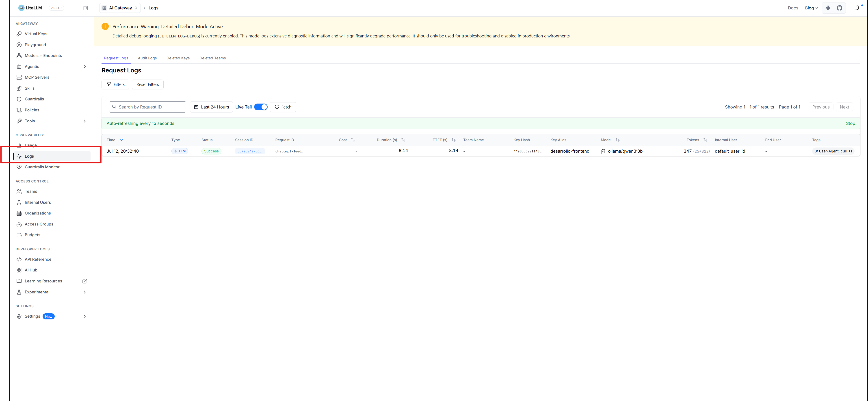868x401 pixels.
Task: Open the Slack community icon
Action: 828,8
